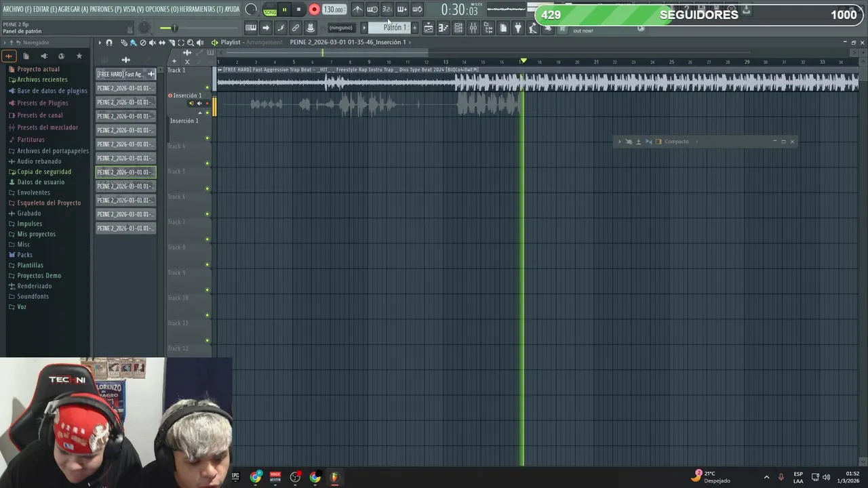This screenshot has height=488, width=868.
Task: Click the typing keyboard to piano icon
Action: point(251,28)
